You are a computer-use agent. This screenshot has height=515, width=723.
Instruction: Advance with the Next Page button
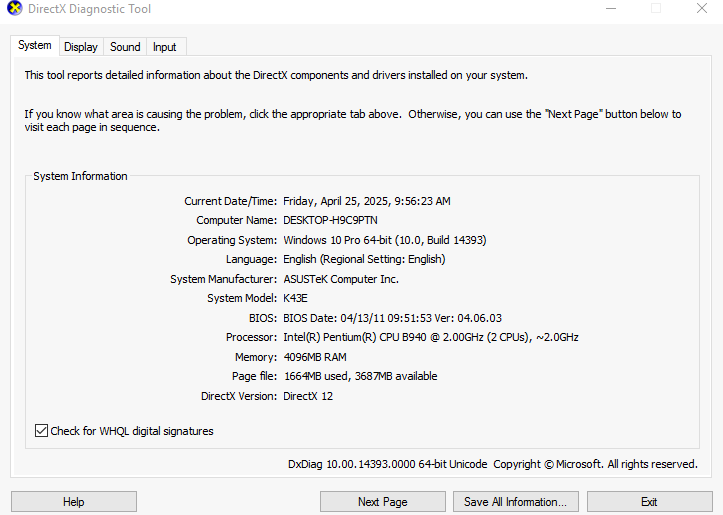(x=383, y=502)
